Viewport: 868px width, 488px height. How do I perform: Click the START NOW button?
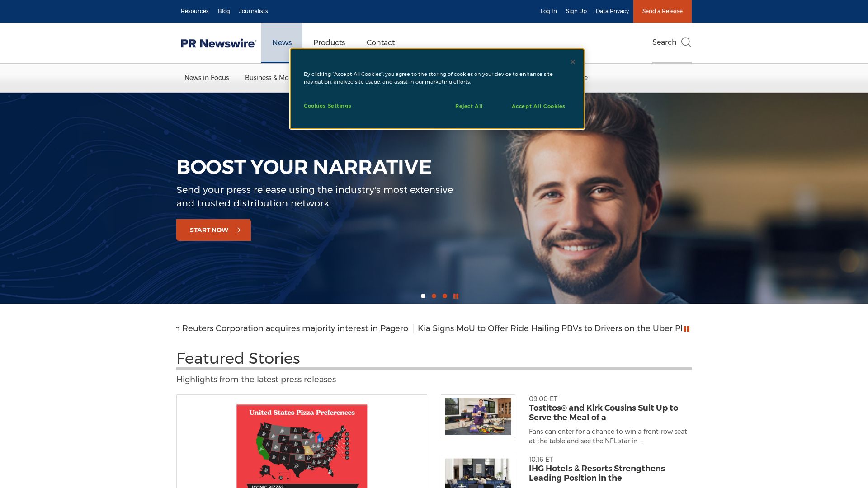213,230
